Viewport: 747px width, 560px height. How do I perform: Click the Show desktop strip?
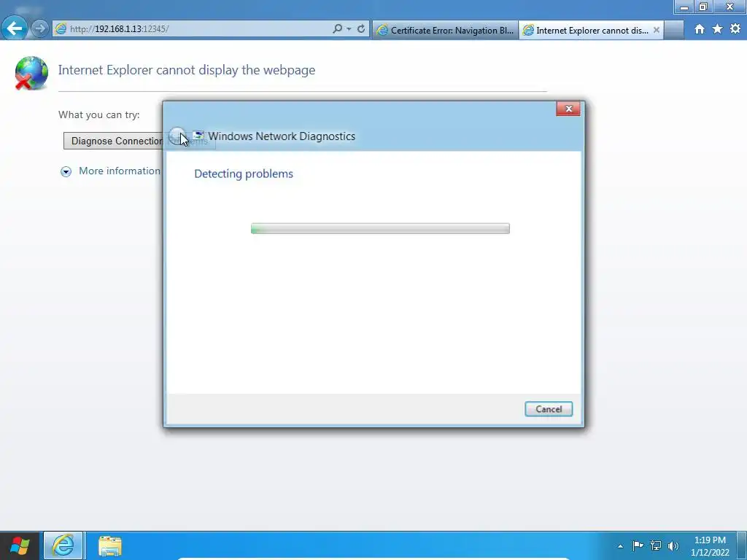(742, 545)
